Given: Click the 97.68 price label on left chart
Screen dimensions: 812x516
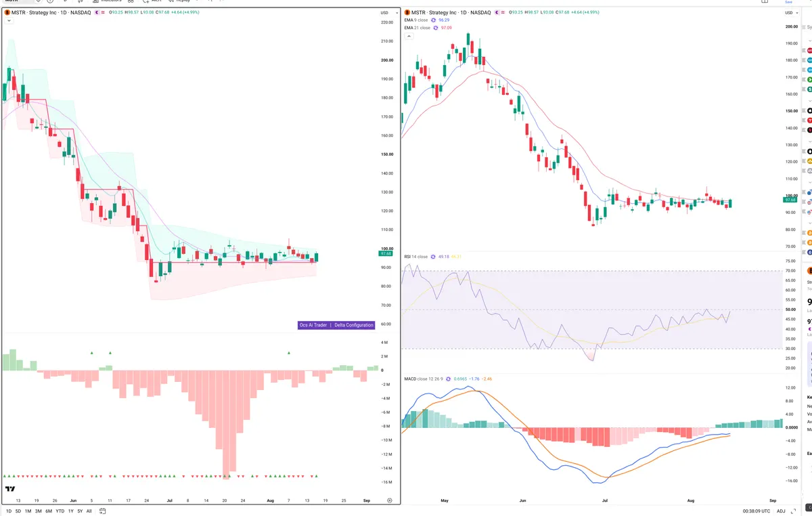Looking at the screenshot, I should pos(386,254).
